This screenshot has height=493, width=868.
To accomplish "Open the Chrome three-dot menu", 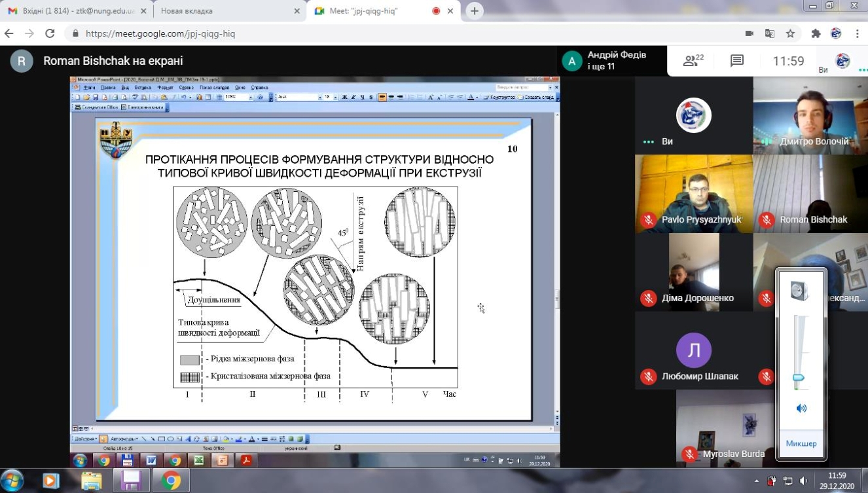I will 857,33.
